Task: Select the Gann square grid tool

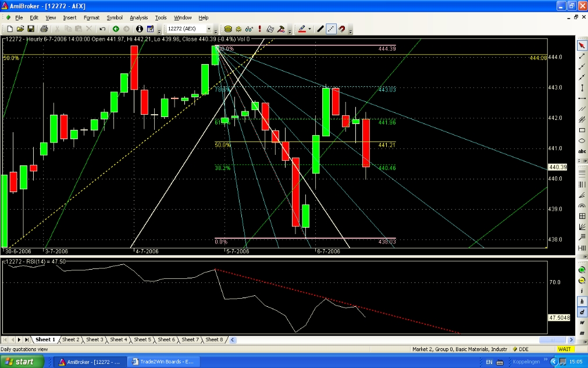Action: (x=582, y=216)
